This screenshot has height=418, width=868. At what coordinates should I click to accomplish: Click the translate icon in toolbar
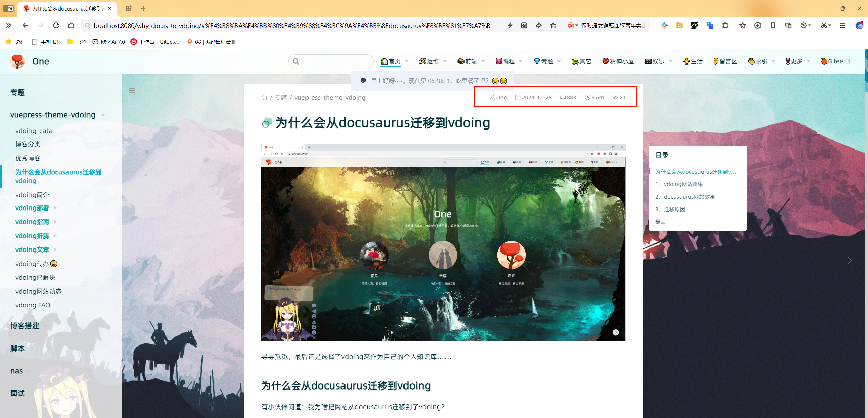[x=710, y=25]
